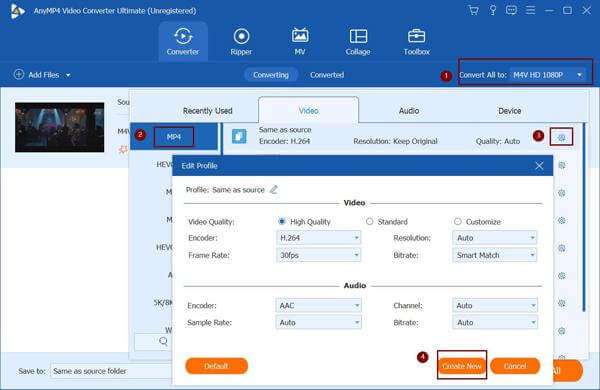
Task: Select Customize video quality option
Action: (458, 221)
